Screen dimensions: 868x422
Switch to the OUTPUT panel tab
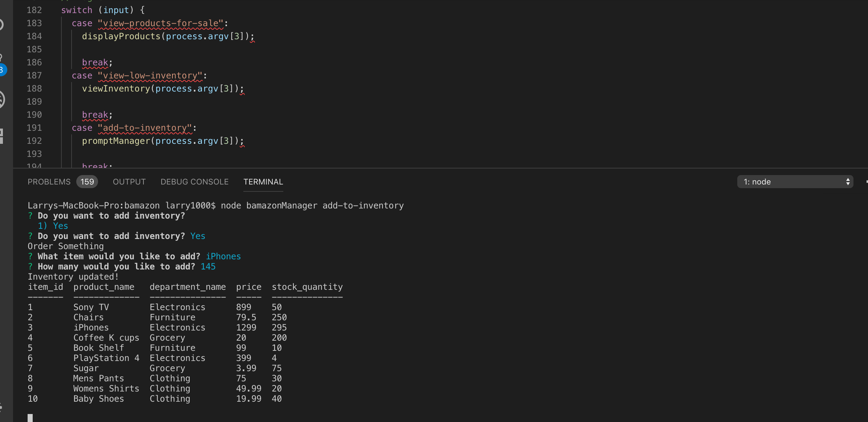(x=129, y=182)
